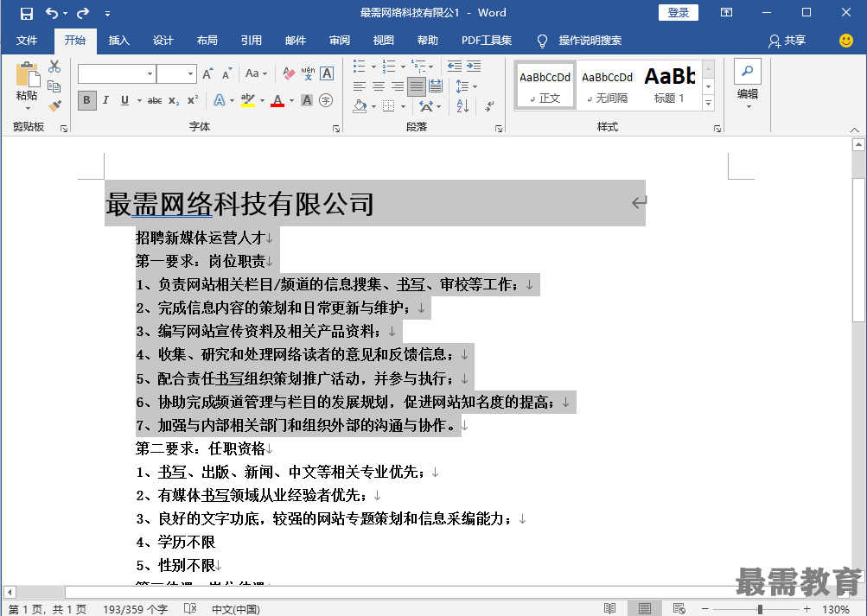867x616 pixels.
Task: Select Print Layout view in status bar
Action: pos(645,608)
